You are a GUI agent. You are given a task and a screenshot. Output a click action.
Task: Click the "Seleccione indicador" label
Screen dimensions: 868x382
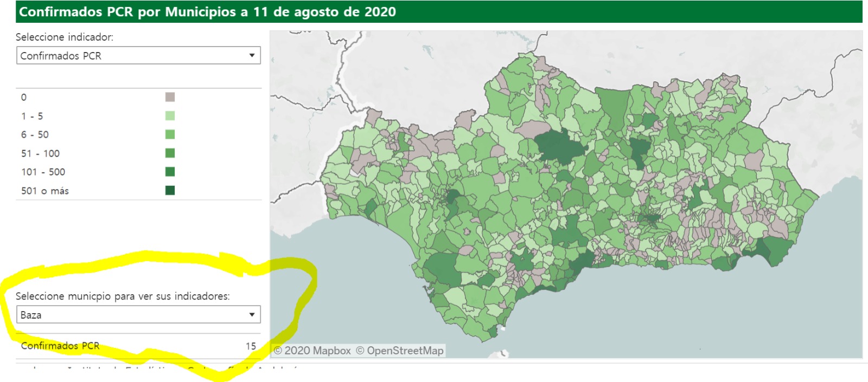coord(65,37)
